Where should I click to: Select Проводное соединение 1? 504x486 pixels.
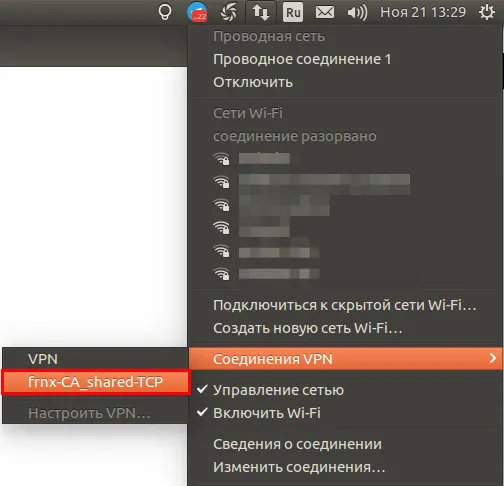[345, 59]
